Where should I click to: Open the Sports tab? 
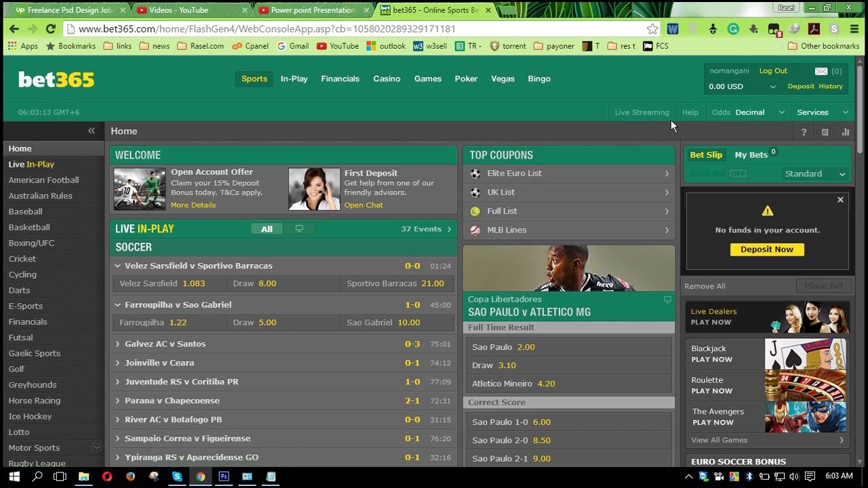[254, 79]
